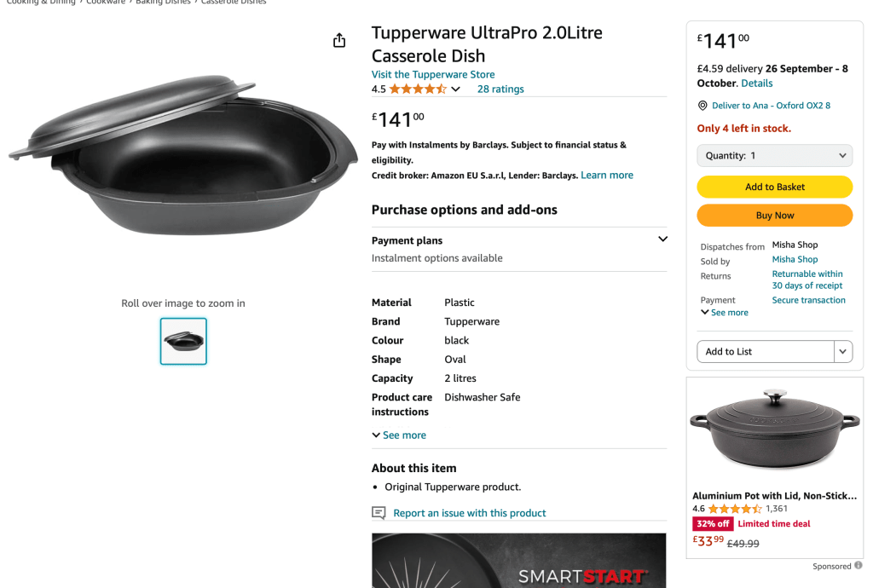Click Report an issue with this product
The height and width of the screenshot is (588, 873).
tap(470, 513)
